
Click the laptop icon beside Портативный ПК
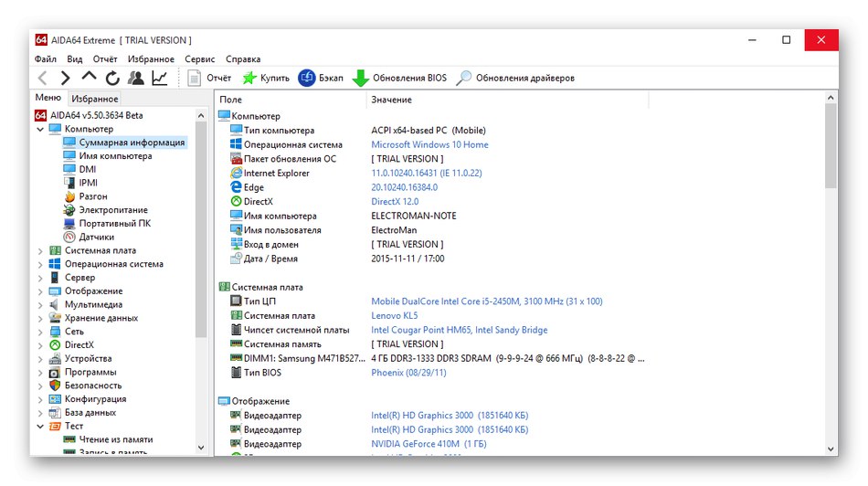[69, 224]
